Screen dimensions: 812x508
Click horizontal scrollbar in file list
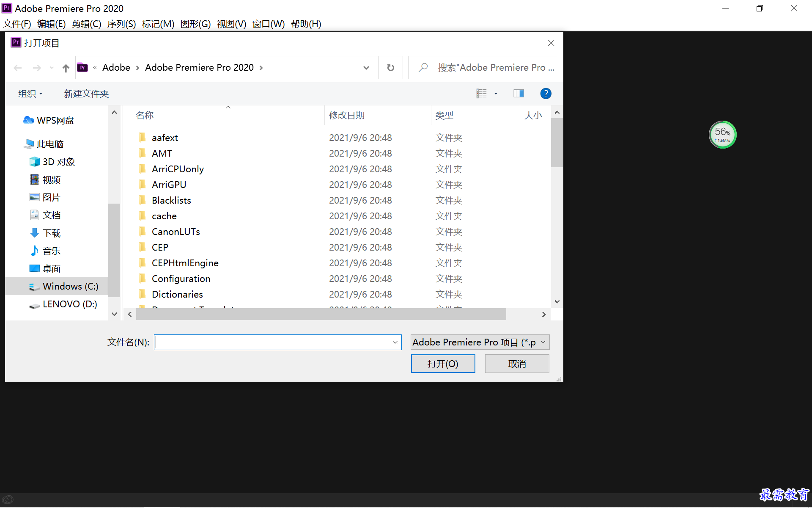[x=321, y=314]
